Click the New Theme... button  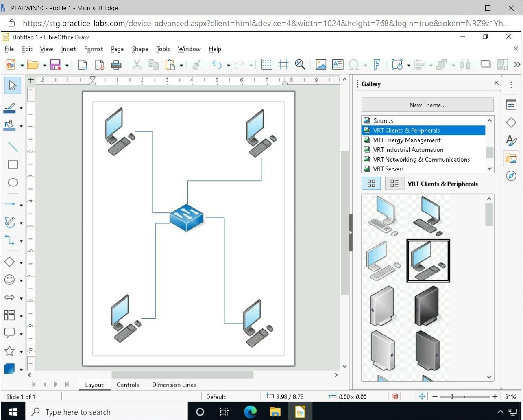(427, 105)
